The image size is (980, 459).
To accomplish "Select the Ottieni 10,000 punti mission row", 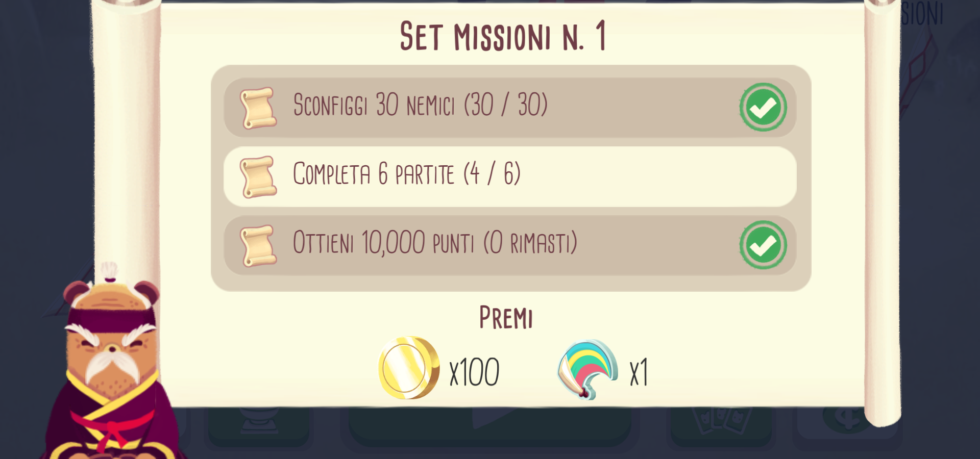I will point(510,245).
